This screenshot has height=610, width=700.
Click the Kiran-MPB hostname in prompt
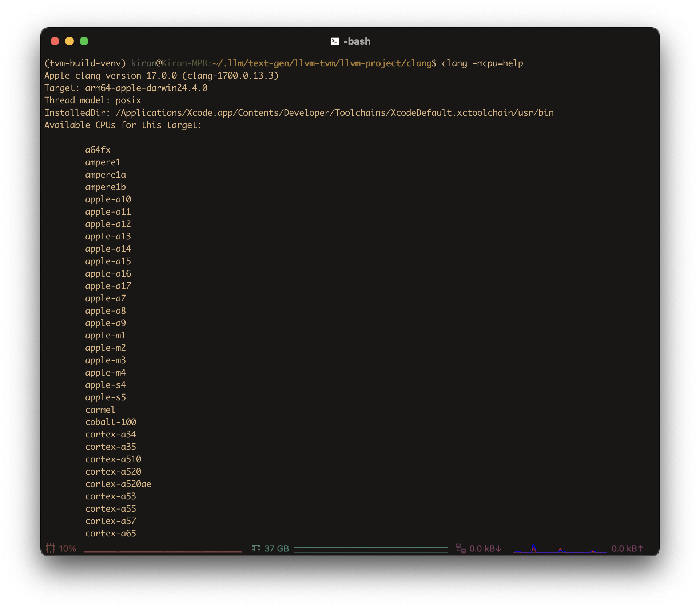pyautogui.click(x=184, y=63)
